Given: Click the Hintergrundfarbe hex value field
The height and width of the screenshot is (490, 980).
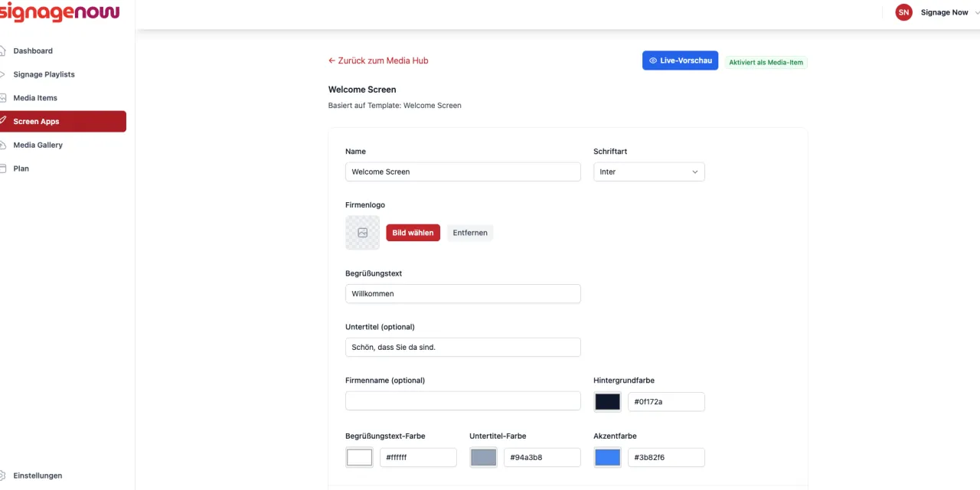Looking at the screenshot, I should [666, 402].
